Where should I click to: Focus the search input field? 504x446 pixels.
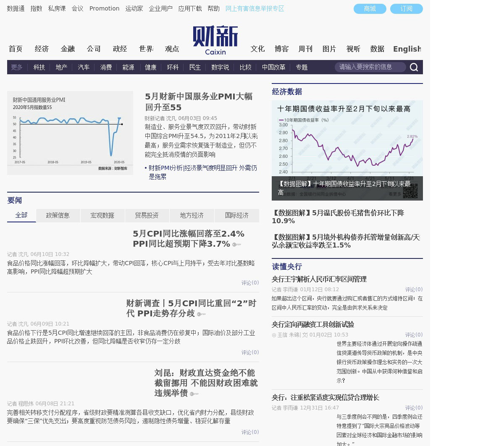pos(370,67)
